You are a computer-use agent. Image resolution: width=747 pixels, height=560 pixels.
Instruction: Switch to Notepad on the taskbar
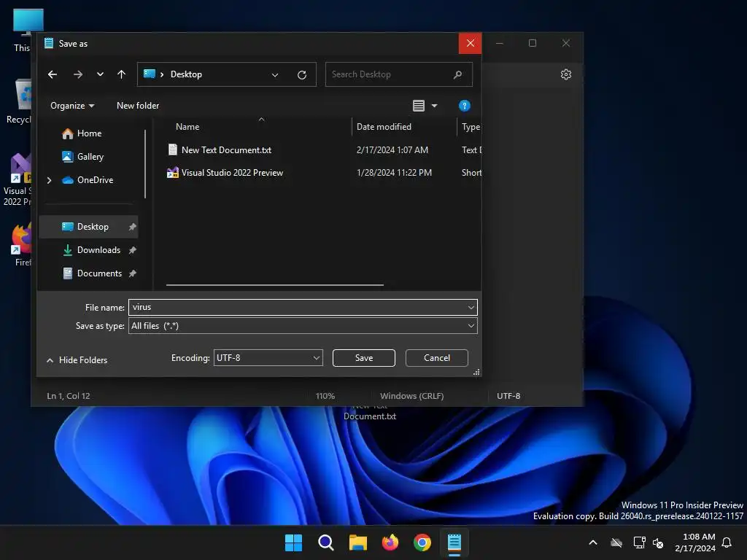(x=454, y=542)
